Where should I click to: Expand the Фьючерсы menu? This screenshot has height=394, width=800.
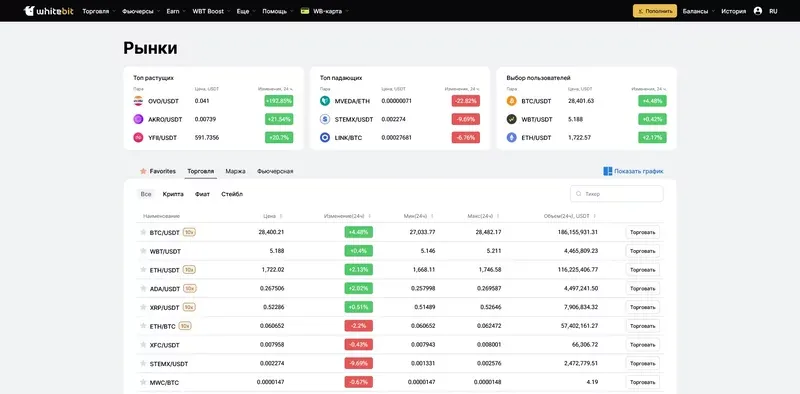[x=141, y=11]
